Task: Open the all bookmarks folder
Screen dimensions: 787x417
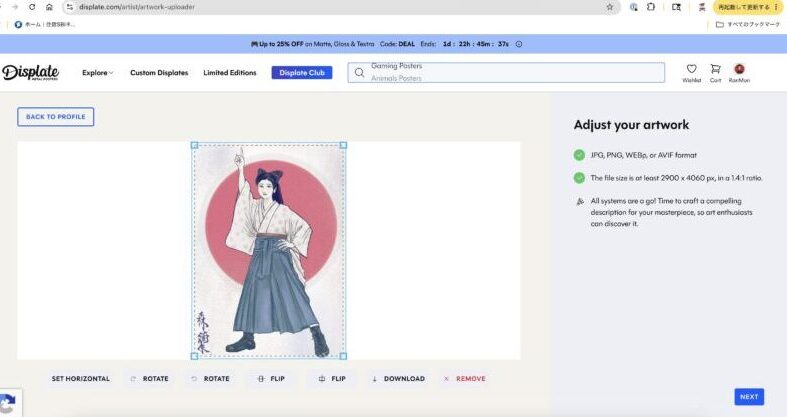Action: [747, 24]
